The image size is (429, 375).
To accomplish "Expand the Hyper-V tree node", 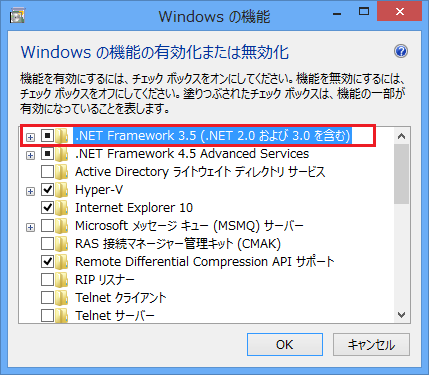I will [x=30, y=191].
